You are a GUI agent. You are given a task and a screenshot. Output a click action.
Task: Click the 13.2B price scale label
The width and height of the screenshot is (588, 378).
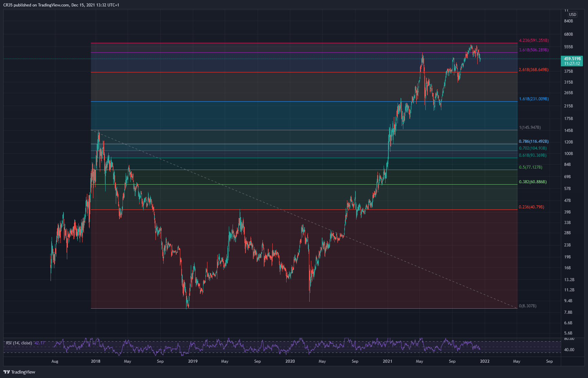tap(569, 280)
